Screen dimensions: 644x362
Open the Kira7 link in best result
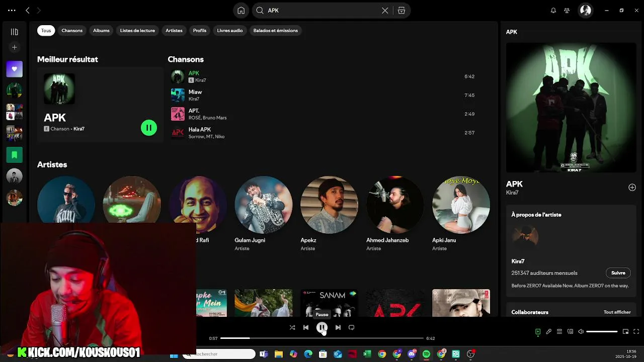pyautogui.click(x=79, y=129)
